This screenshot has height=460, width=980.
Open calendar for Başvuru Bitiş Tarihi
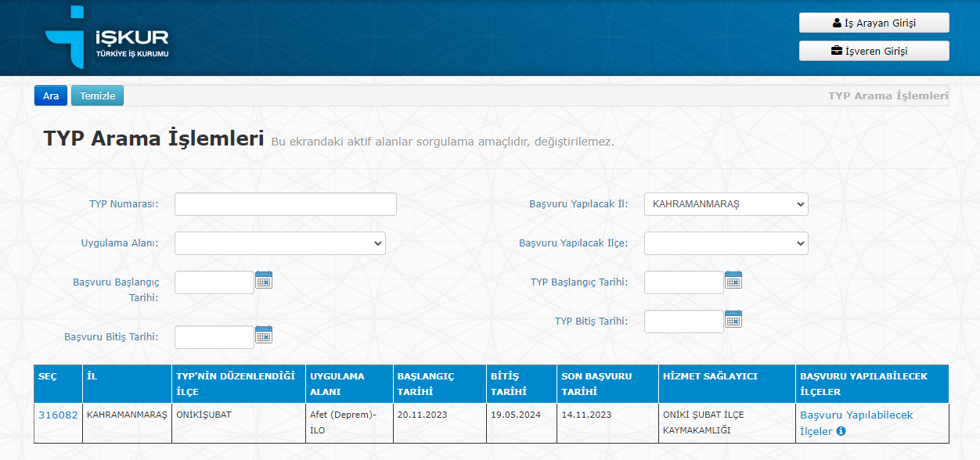(264, 335)
